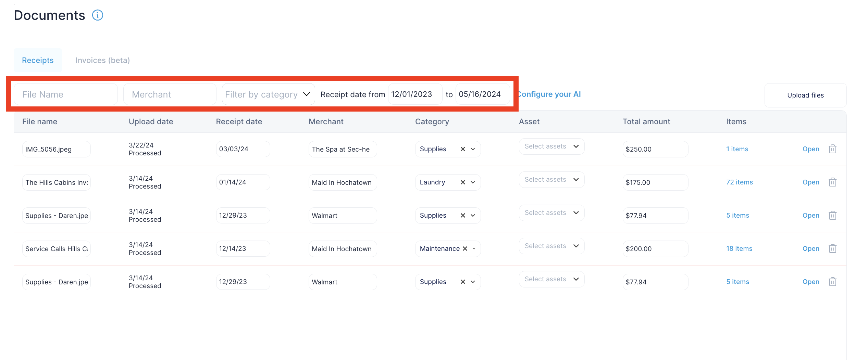Click trash icon in the $200.00 row

tap(833, 248)
